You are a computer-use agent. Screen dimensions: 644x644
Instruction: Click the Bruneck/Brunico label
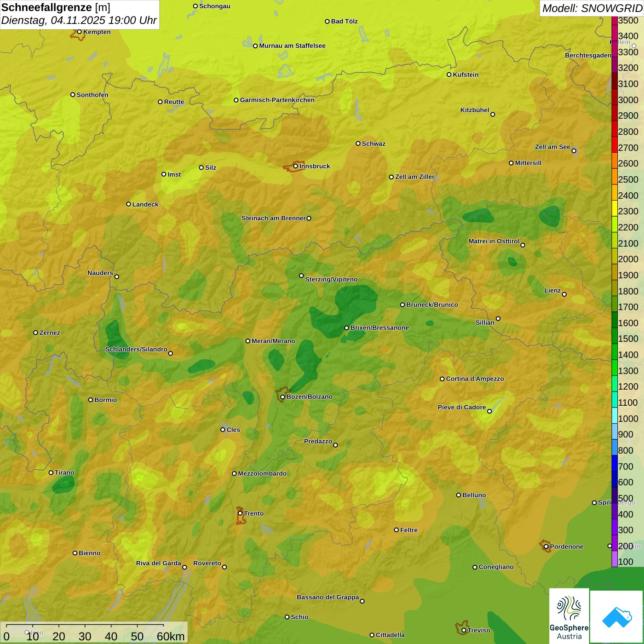point(432,305)
